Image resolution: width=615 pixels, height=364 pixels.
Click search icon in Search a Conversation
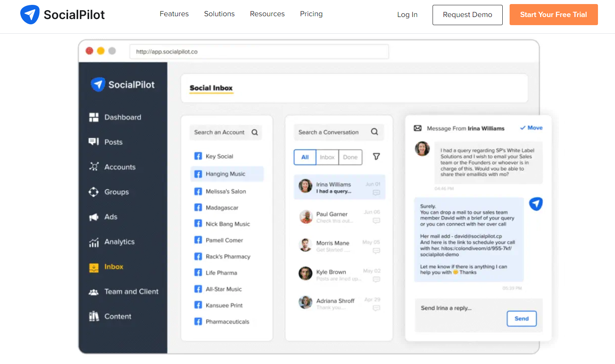(x=375, y=132)
